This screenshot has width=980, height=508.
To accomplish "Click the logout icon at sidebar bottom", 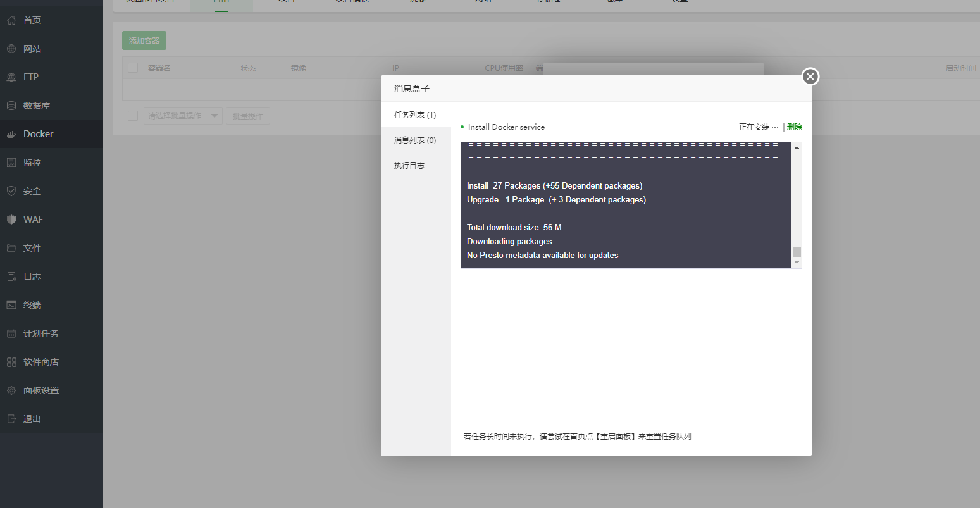I will pyautogui.click(x=11, y=419).
